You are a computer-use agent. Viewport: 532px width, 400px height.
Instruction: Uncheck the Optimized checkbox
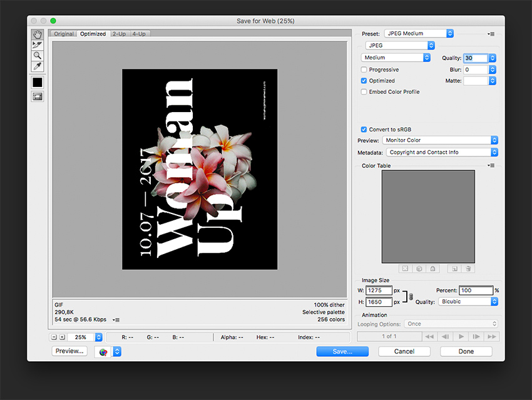[364, 81]
